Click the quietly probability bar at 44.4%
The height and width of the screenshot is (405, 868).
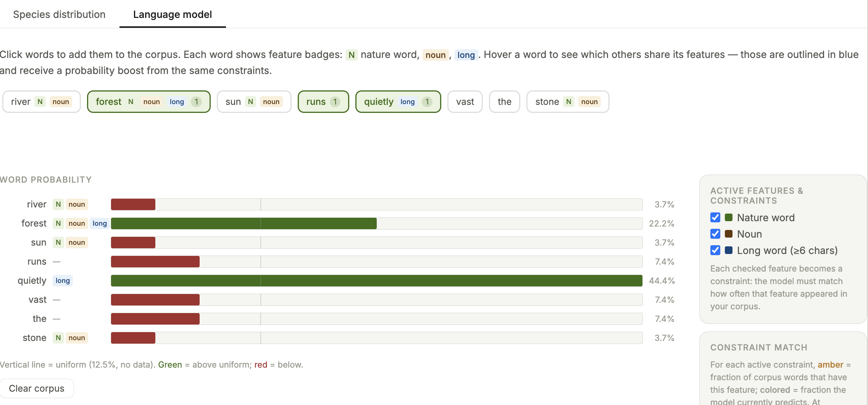click(x=376, y=281)
